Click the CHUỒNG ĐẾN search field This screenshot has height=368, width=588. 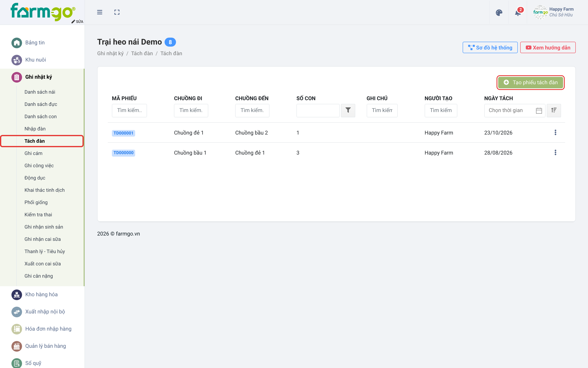[252, 110]
